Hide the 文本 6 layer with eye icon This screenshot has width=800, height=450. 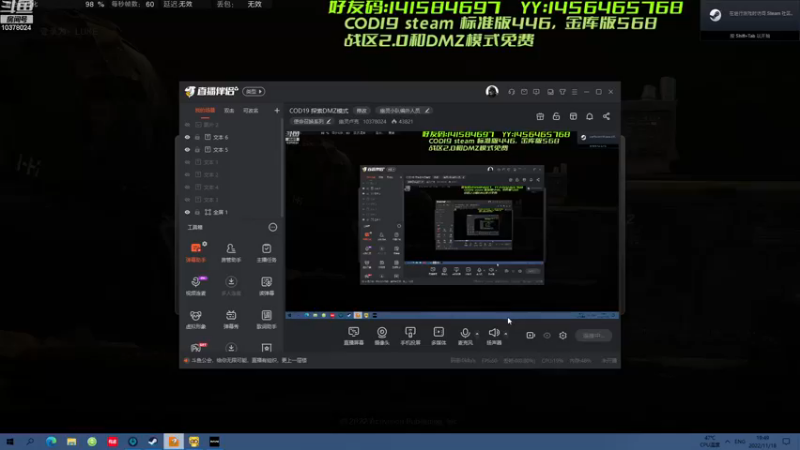187,137
